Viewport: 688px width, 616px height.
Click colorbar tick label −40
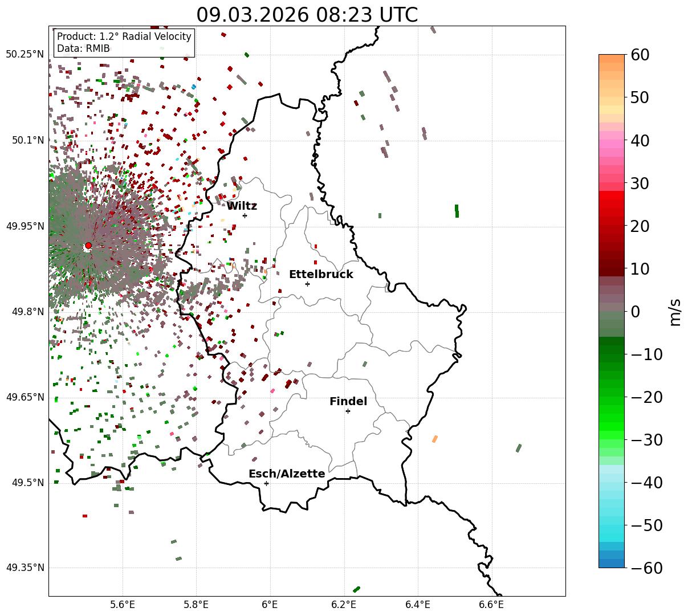click(x=646, y=483)
